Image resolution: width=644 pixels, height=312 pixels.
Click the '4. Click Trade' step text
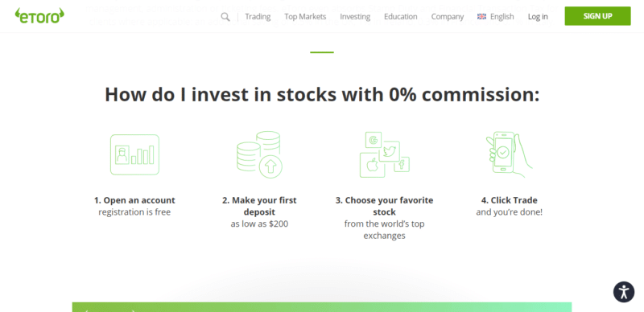click(x=510, y=200)
